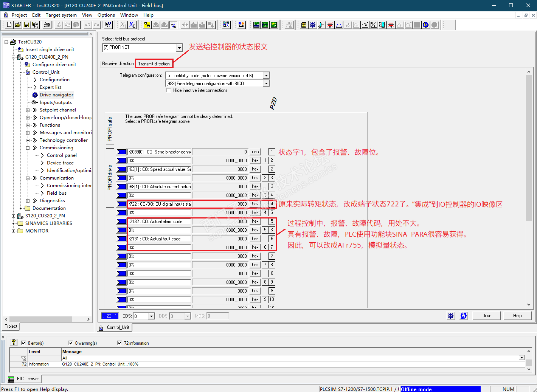Toggle the 72 information checkbox
This screenshot has width=537, height=392.
[x=120, y=343]
